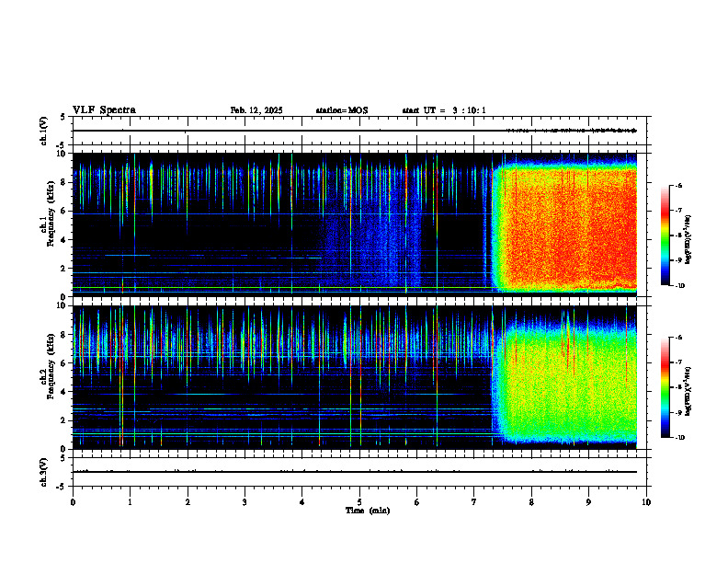Click the "start UT = 3 : 10: 1" text

point(444,110)
